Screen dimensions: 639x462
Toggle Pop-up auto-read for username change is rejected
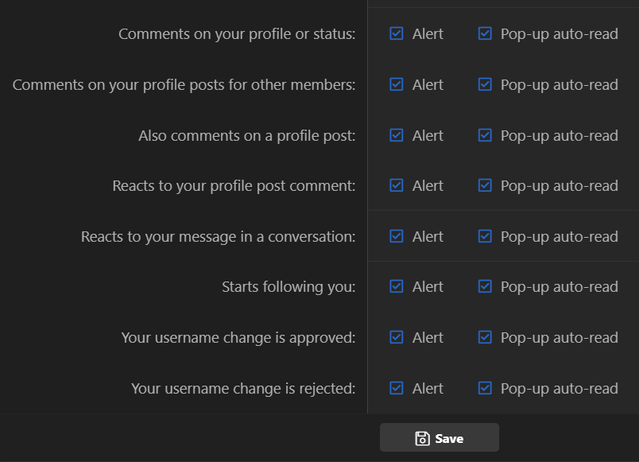485,388
